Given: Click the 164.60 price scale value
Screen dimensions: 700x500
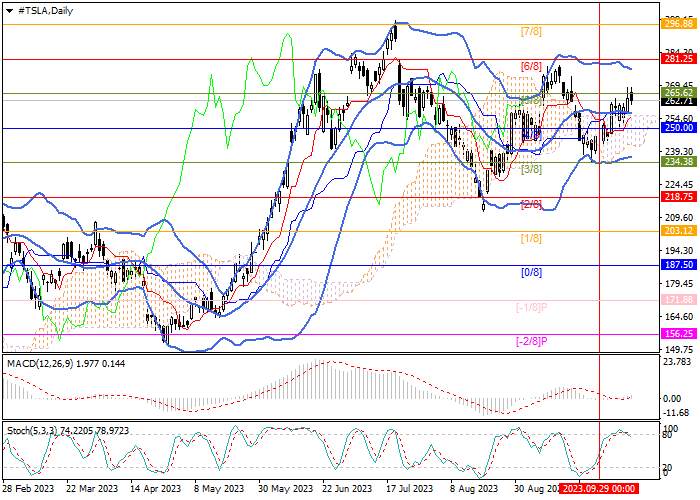Looking at the screenshot, I should coord(678,316).
